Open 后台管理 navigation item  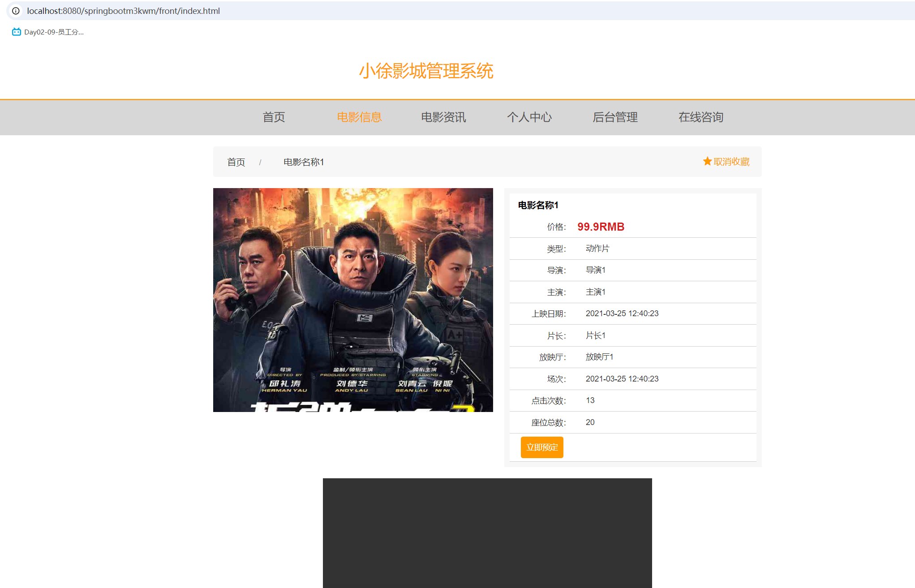click(x=615, y=117)
